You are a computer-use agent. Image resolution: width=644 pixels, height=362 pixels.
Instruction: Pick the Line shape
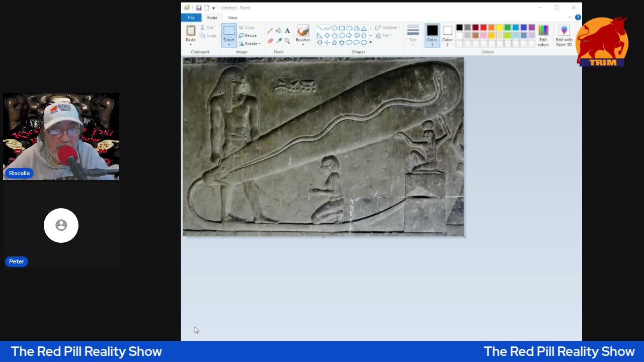(320, 28)
